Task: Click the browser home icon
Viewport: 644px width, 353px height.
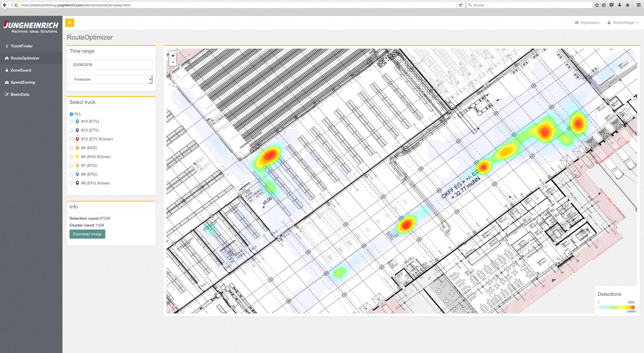Action: (627, 5)
